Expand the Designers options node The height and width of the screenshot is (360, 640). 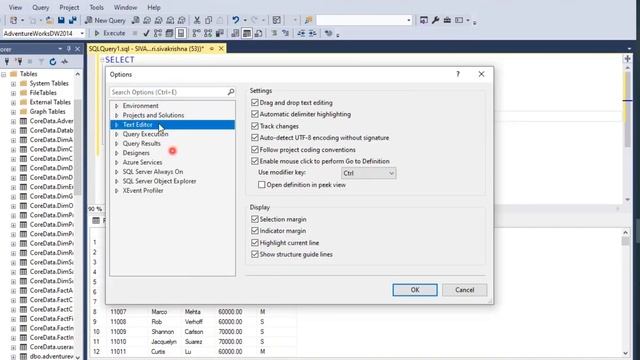coord(116,153)
